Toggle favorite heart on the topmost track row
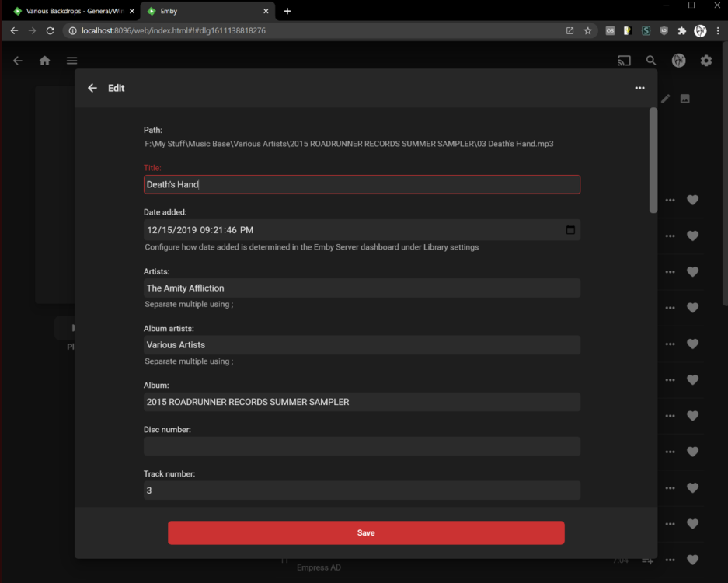 [x=692, y=200]
